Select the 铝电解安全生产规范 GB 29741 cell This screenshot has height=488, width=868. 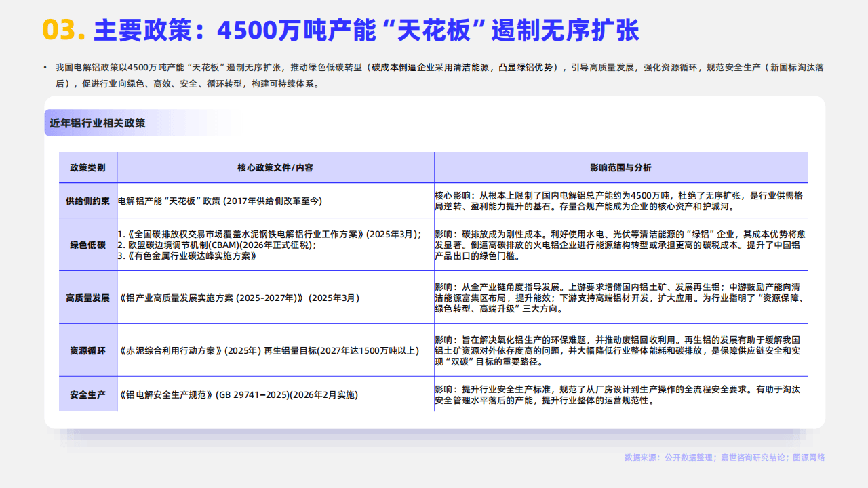click(237, 394)
